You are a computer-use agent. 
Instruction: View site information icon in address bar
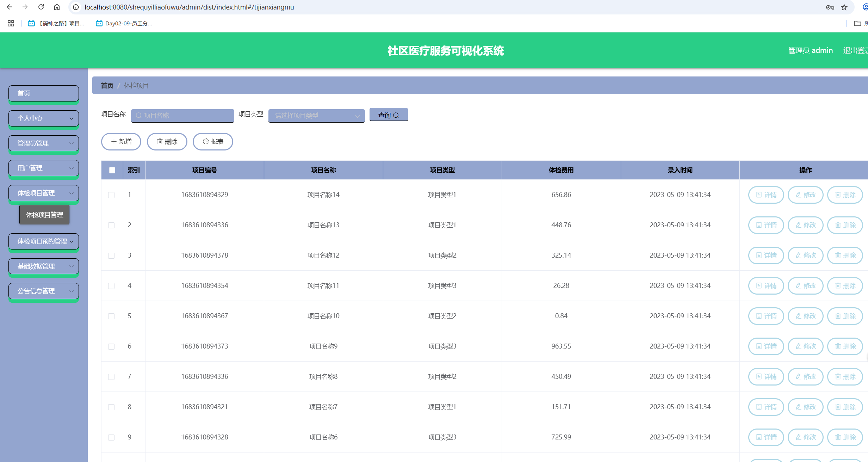tap(76, 7)
